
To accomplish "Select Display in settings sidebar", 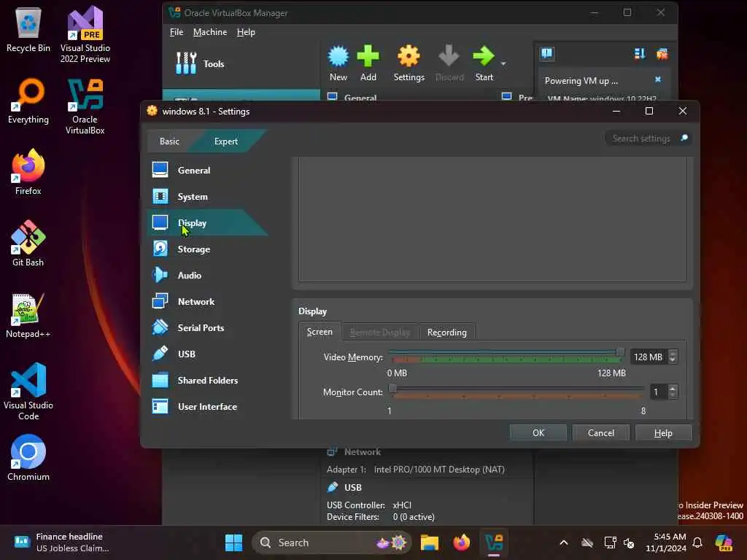I will pos(206,222).
